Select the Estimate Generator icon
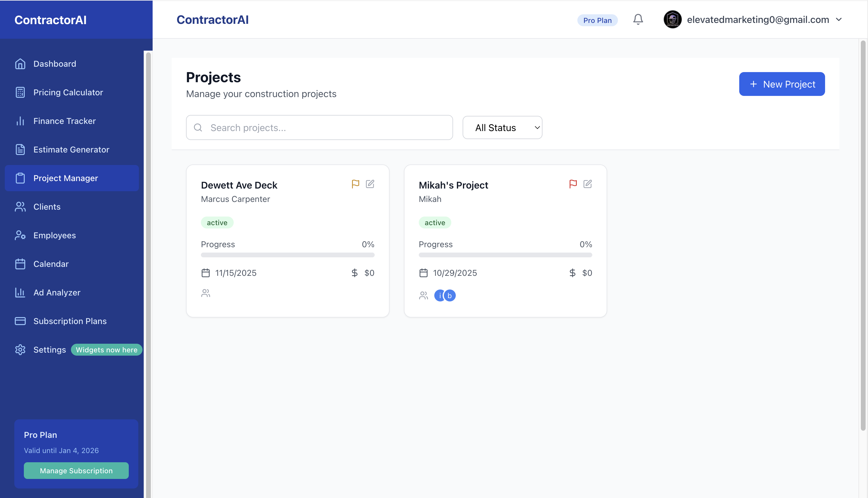The width and height of the screenshot is (868, 498). (x=20, y=150)
